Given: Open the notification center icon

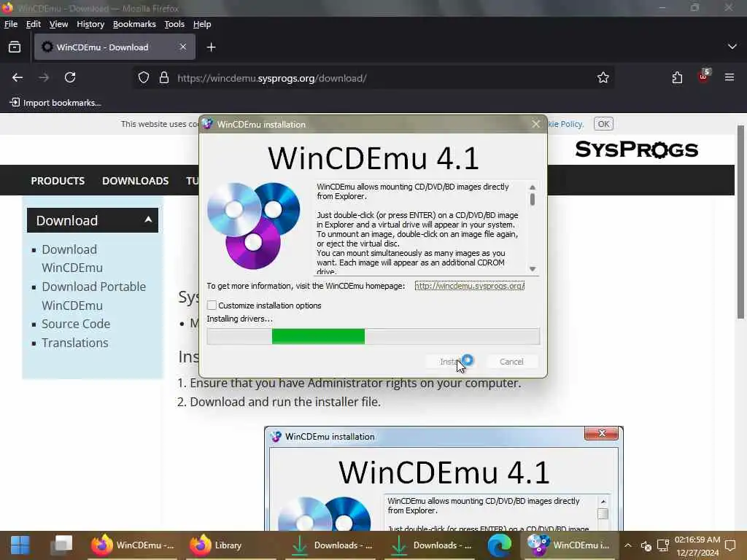Looking at the screenshot, I should coord(730,545).
